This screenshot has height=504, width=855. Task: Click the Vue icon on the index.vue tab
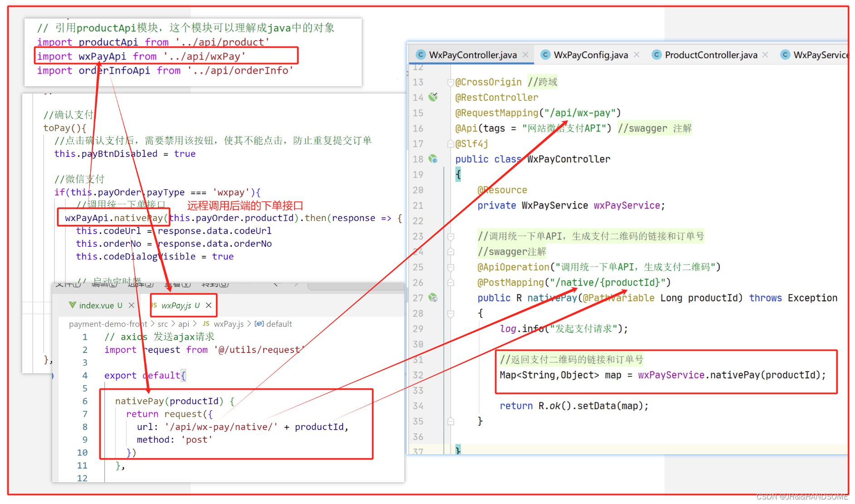(72, 305)
